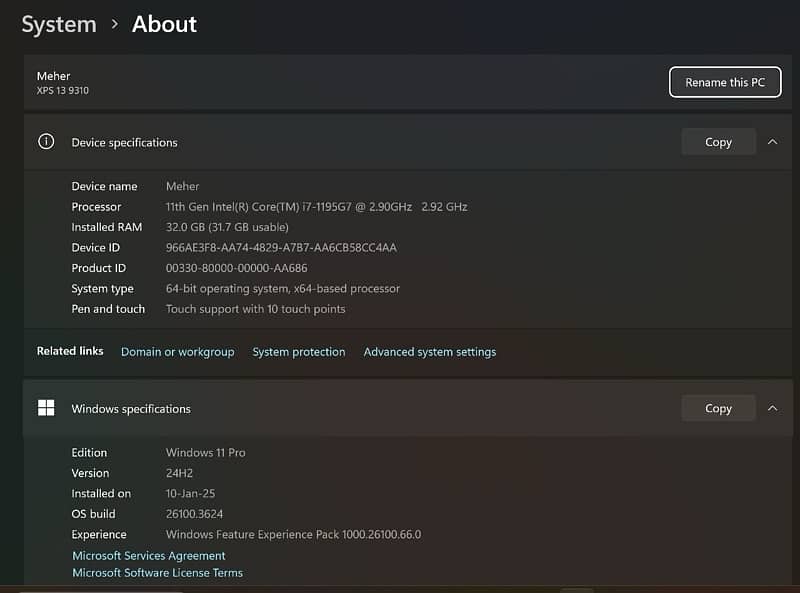Click the Version label
The width and height of the screenshot is (800, 593).
click(x=90, y=473)
